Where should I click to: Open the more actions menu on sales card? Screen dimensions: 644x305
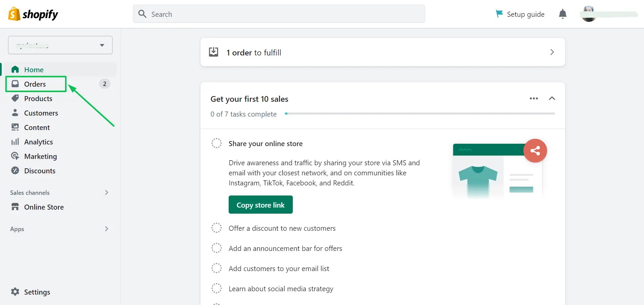click(534, 98)
